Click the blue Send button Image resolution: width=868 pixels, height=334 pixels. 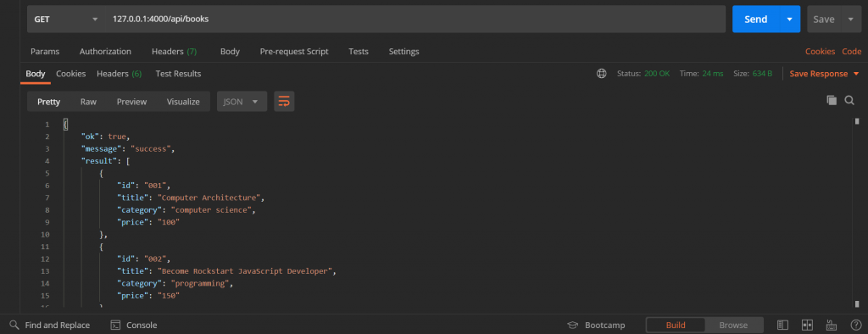[x=755, y=19]
